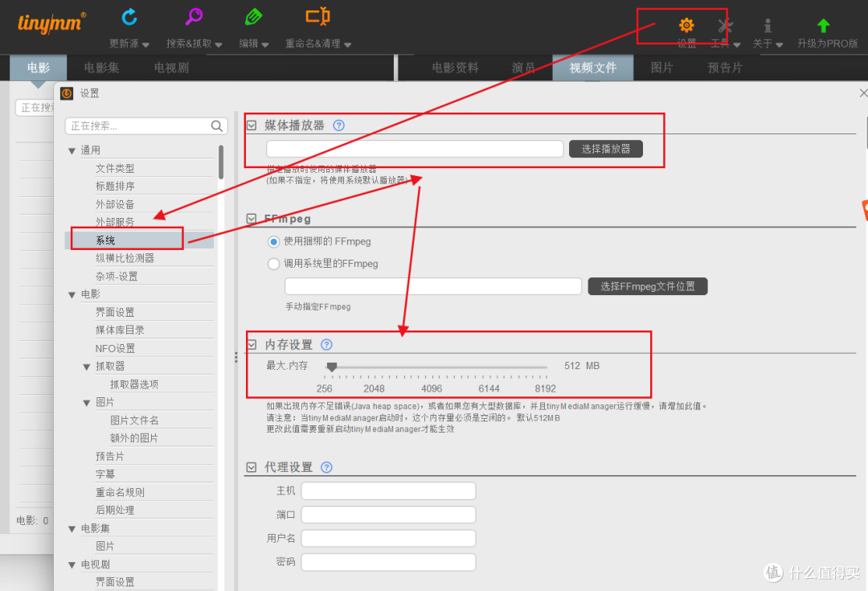The width and height of the screenshot is (868, 591).
Task: Click the 选择播放器 button
Action: pyautogui.click(x=605, y=149)
